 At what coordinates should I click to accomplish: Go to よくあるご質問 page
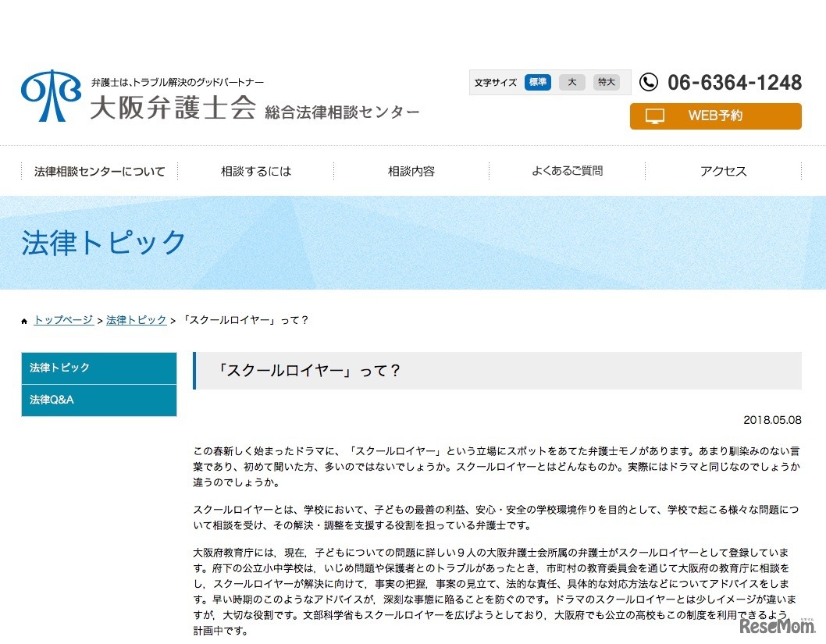pyautogui.click(x=566, y=170)
